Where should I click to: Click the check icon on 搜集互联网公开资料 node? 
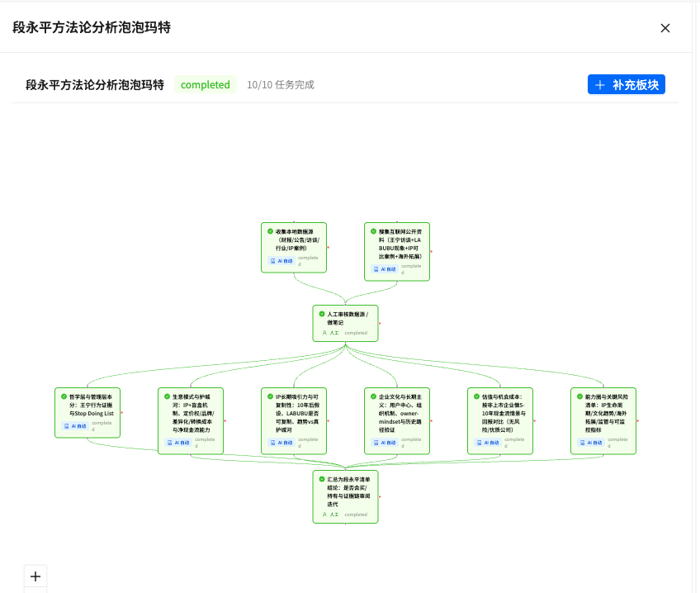(x=373, y=231)
